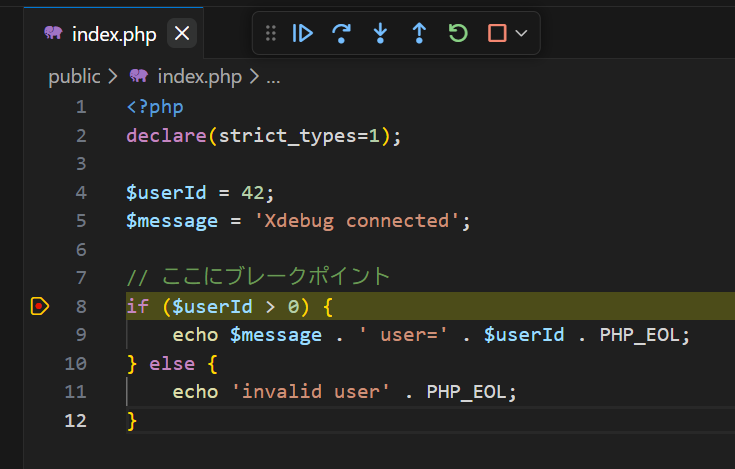
Task: Click the chevron after index.php breadcrumb
Action: click(254, 76)
